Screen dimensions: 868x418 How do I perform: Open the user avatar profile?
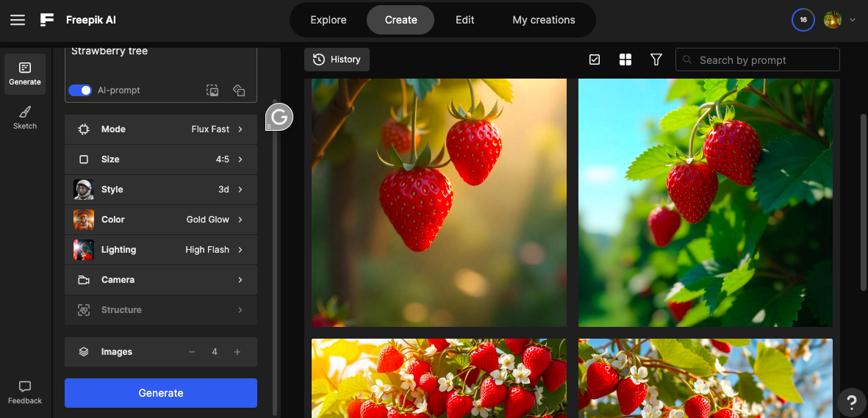(833, 20)
